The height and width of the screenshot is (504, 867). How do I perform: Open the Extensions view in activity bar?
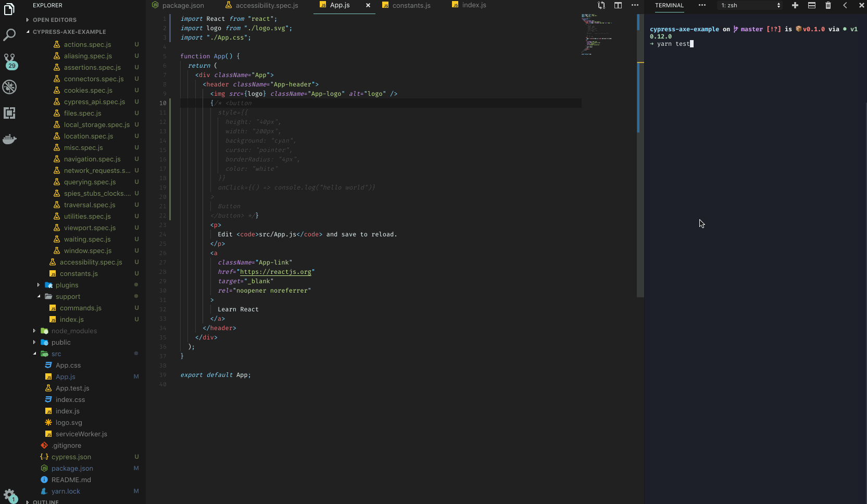(x=9, y=113)
